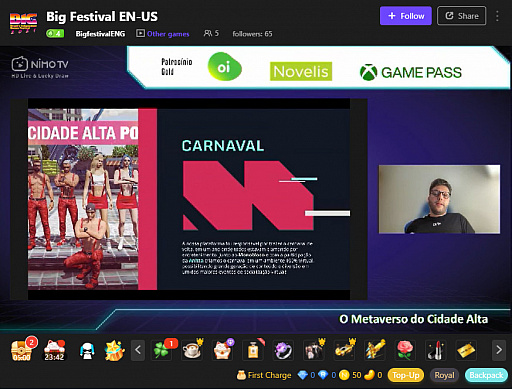Send the pink rose gift
The height and width of the screenshot is (389, 512).
[405, 350]
